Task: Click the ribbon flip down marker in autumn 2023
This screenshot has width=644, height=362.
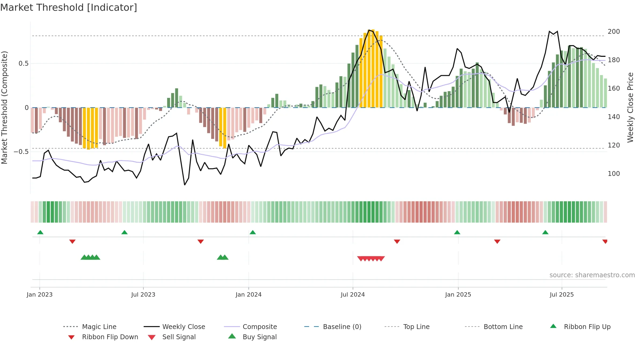Action: pyautogui.click(x=201, y=242)
